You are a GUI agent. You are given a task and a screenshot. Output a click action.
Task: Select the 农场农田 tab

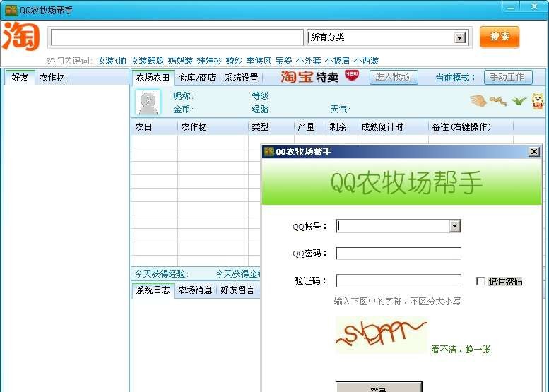click(x=153, y=78)
